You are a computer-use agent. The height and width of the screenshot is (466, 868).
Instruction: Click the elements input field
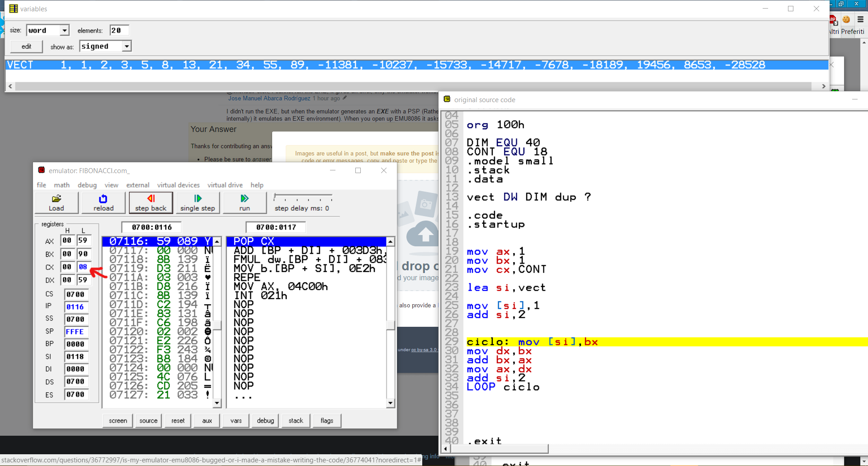(119, 30)
